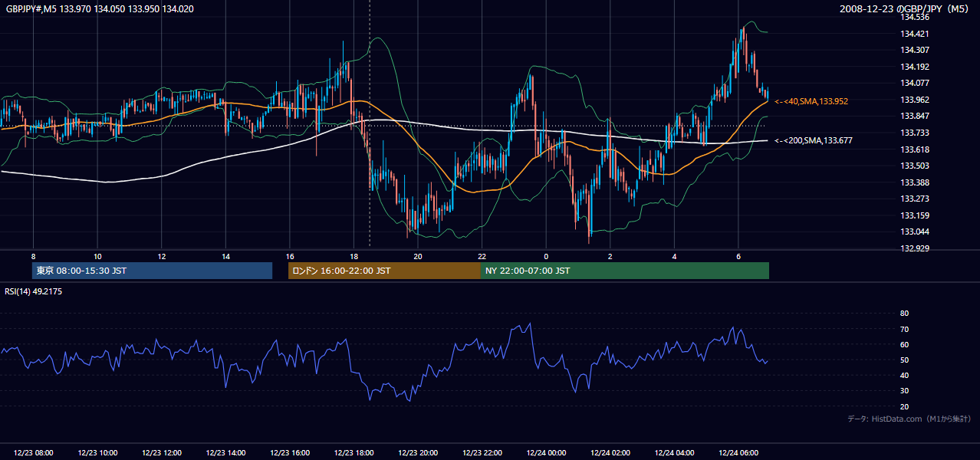Image resolution: width=980 pixels, height=460 pixels.
Task: Click RSI scale label 80
Action: coord(904,314)
